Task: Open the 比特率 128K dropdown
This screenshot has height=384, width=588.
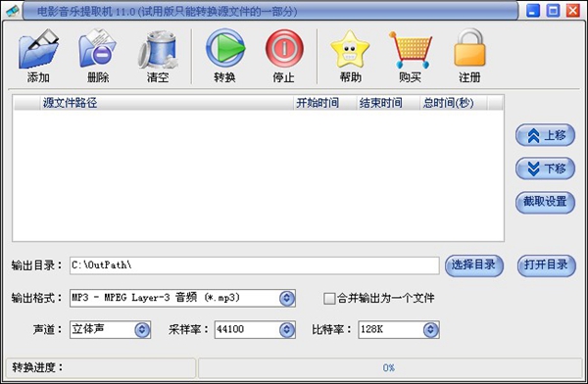Action: 431,329
